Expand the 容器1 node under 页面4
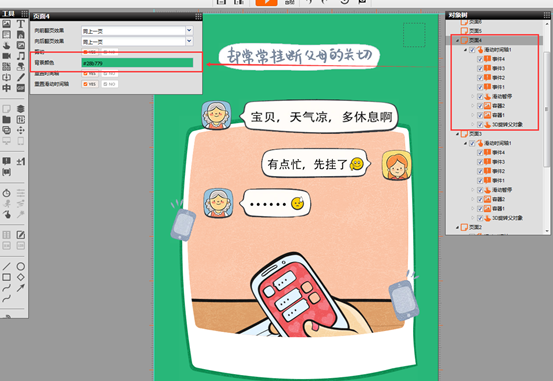 [473, 115]
